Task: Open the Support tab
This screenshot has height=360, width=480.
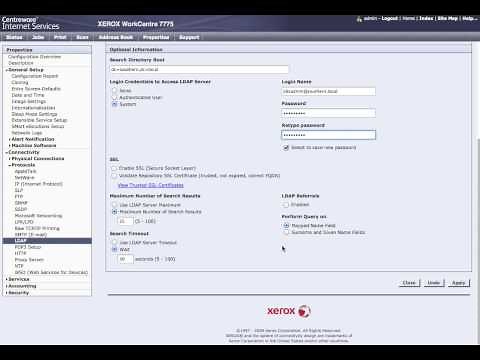Action: (189, 37)
